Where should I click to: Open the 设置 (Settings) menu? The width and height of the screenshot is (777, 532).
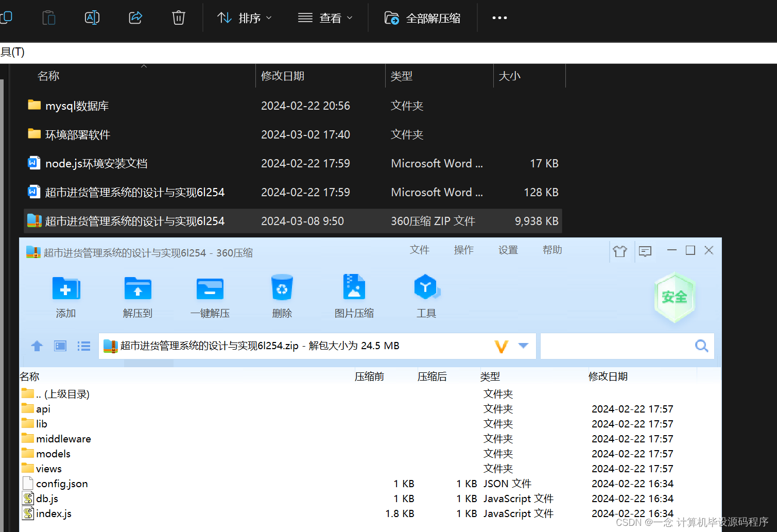(x=508, y=250)
